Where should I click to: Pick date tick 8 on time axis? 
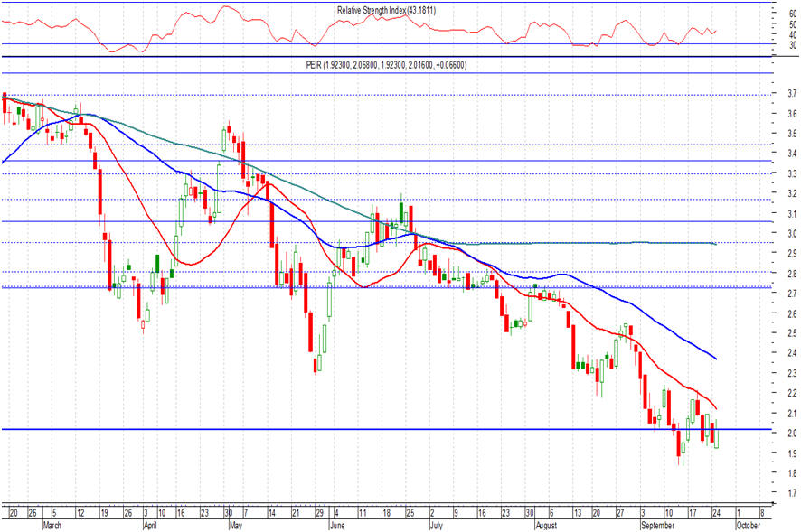tap(762, 513)
